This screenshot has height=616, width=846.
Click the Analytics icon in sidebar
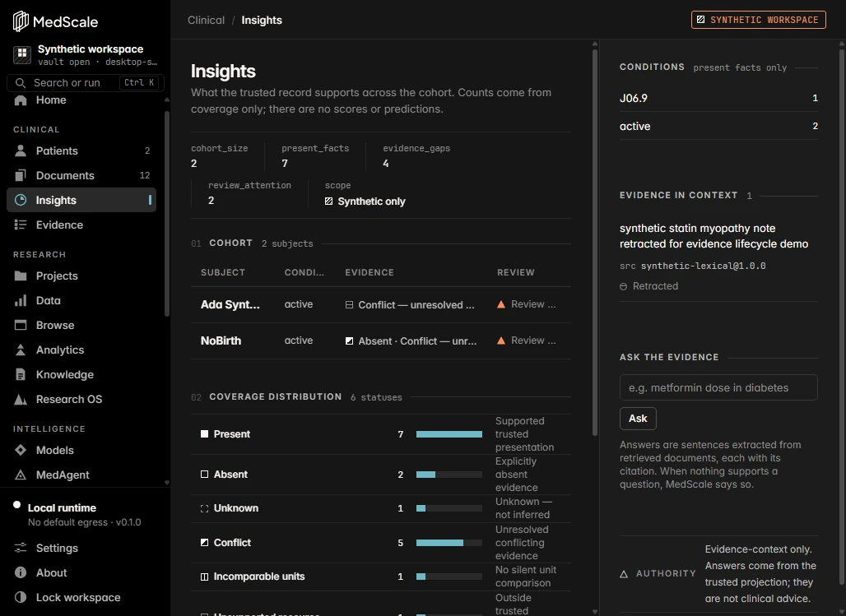(21, 350)
